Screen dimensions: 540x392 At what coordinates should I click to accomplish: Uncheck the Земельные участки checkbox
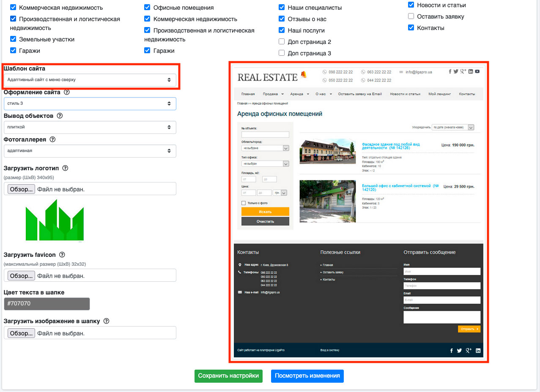pos(13,39)
